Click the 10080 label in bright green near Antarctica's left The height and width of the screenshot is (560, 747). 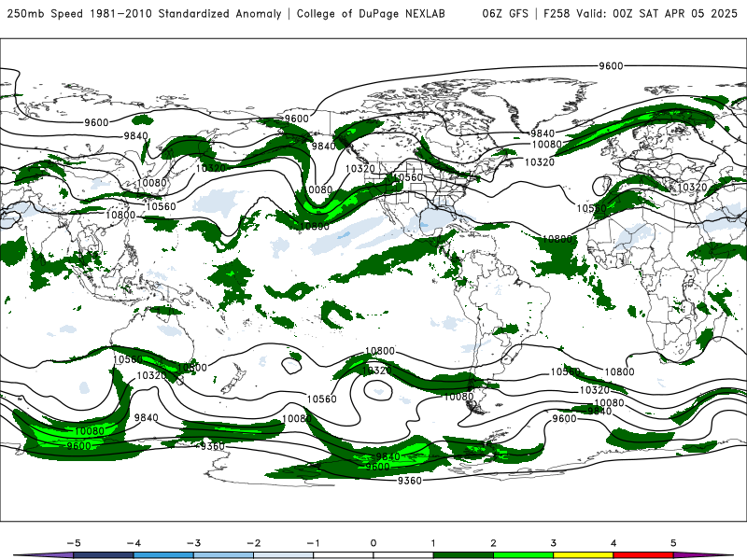click(x=90, y=431)
